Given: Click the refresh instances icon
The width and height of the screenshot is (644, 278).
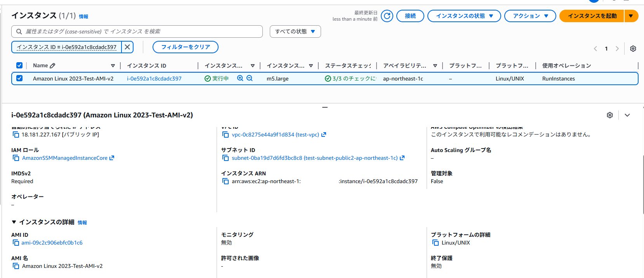Looking at the screenshot, I should tap(387, 16).
